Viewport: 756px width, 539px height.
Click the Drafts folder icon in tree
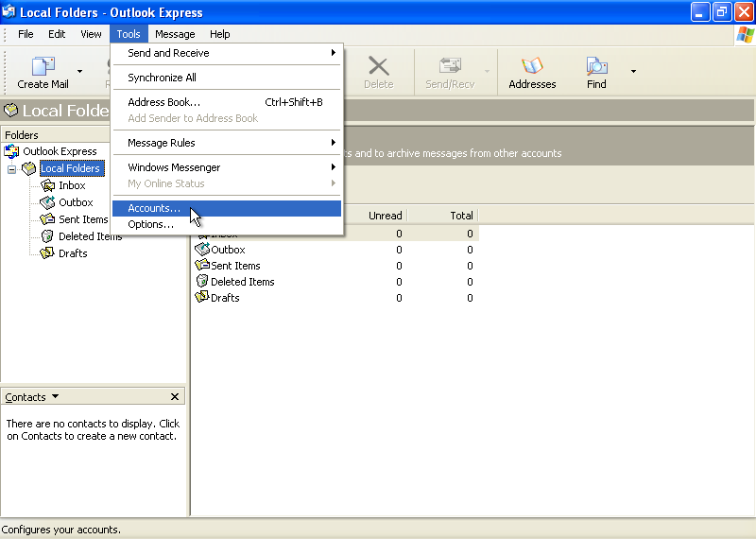[47, 252]
